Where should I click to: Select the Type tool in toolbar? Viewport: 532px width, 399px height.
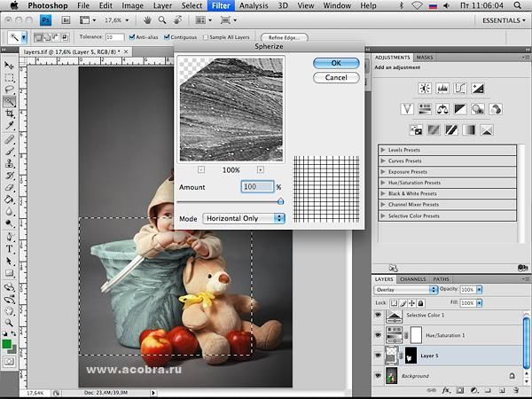pos(10,249)
